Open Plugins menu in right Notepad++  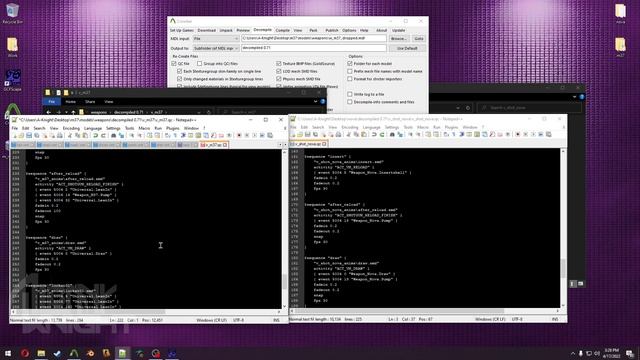click(451, 127)
